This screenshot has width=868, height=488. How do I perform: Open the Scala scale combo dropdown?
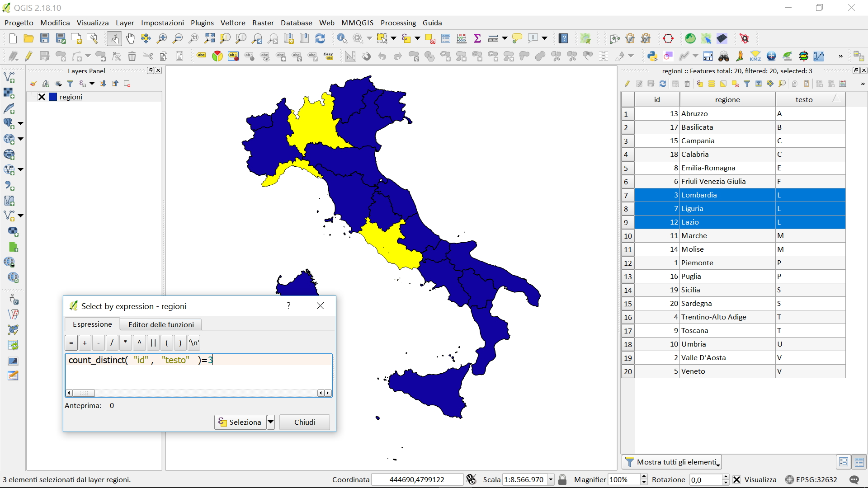(551, 480)
